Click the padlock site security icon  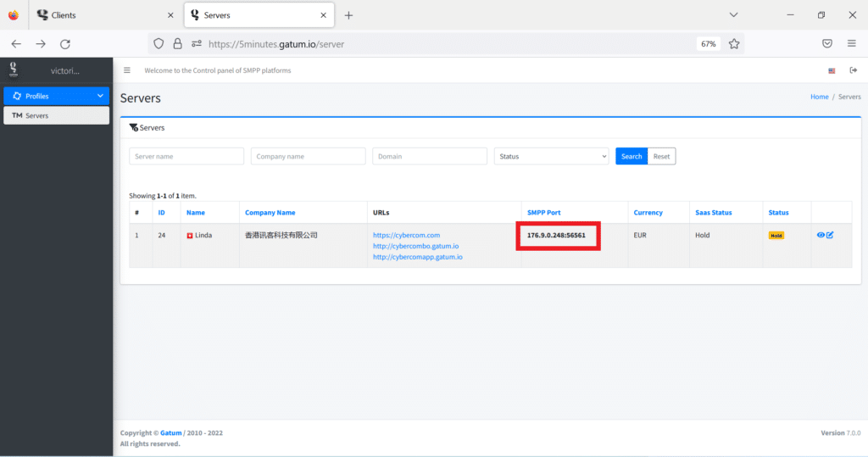[178, 44]
